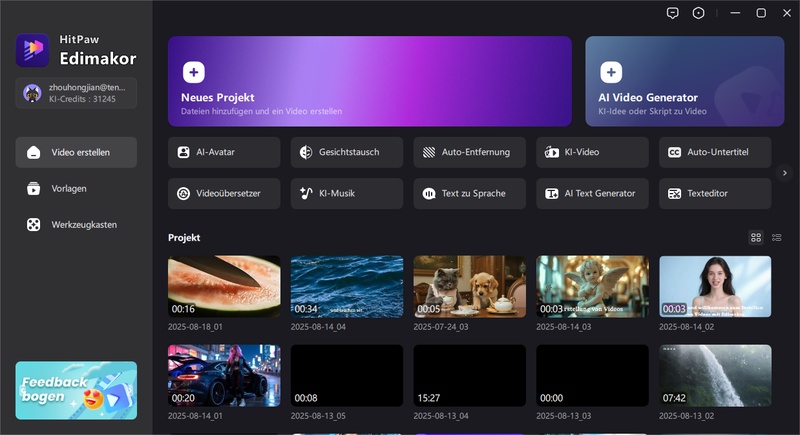Select the Video erstellen menu item
This screenshot has height=435, width=800.
tap(76, 152)
